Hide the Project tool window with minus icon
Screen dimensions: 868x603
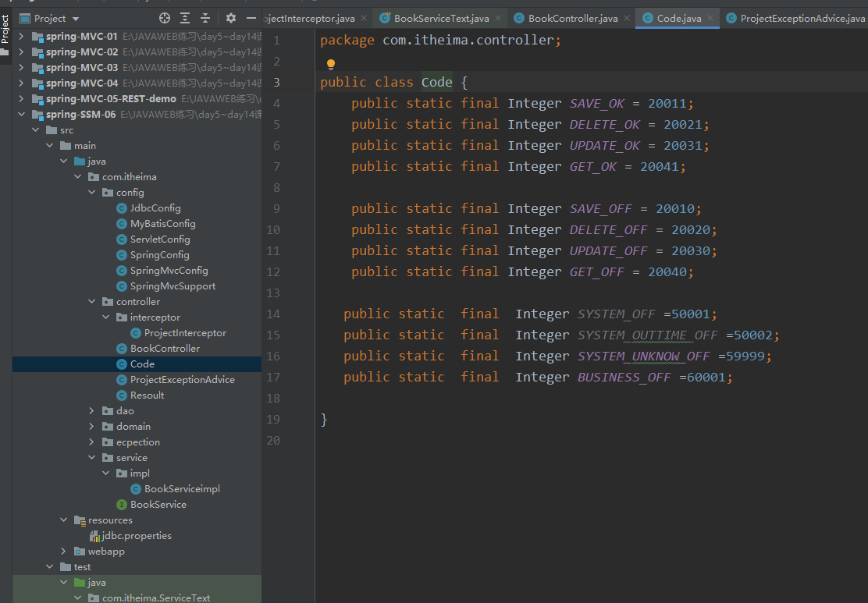click(x=252, y=18)
